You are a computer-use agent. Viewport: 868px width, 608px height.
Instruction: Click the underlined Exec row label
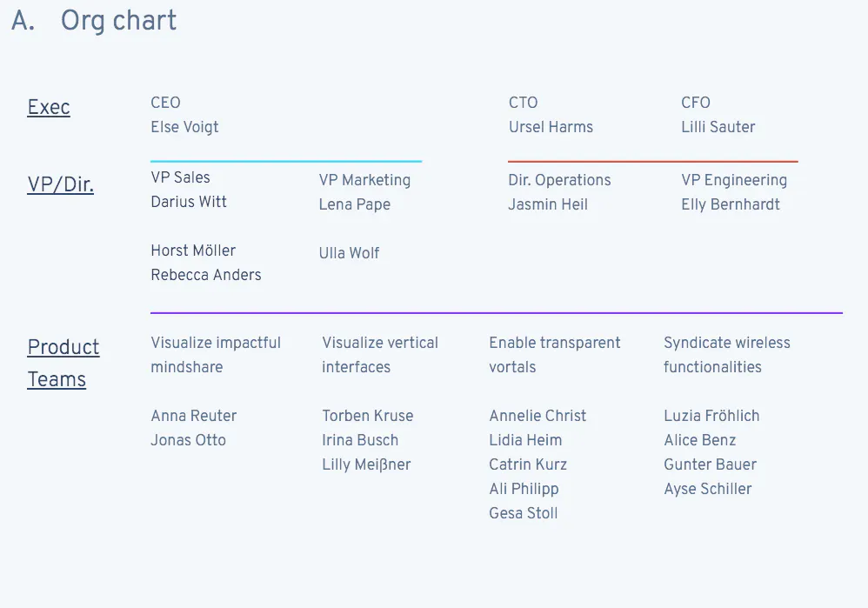pos(49,108)
